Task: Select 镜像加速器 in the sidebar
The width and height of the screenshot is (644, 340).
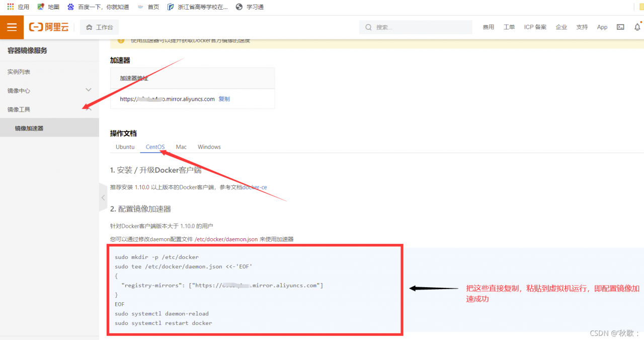Action: click(x=49, y=128)
